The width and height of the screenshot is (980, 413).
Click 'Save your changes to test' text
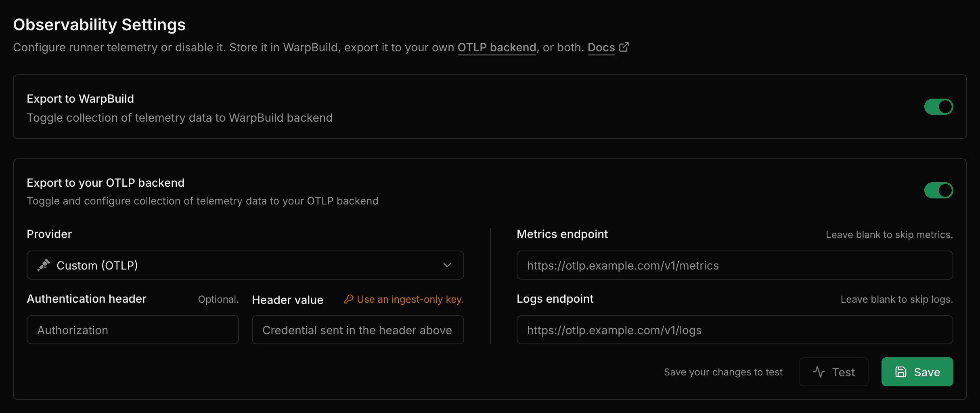tap(723, 372)
